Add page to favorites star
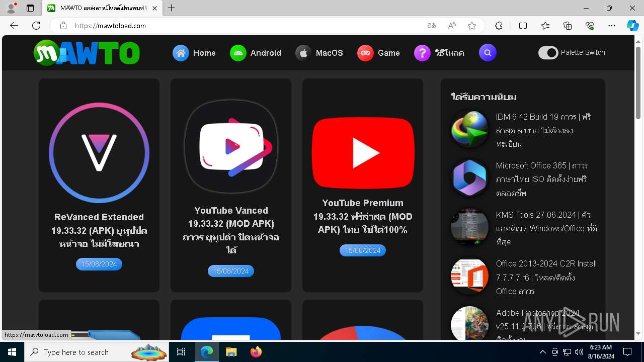This screenshot has width=644, height=362. tap(472, 26)
